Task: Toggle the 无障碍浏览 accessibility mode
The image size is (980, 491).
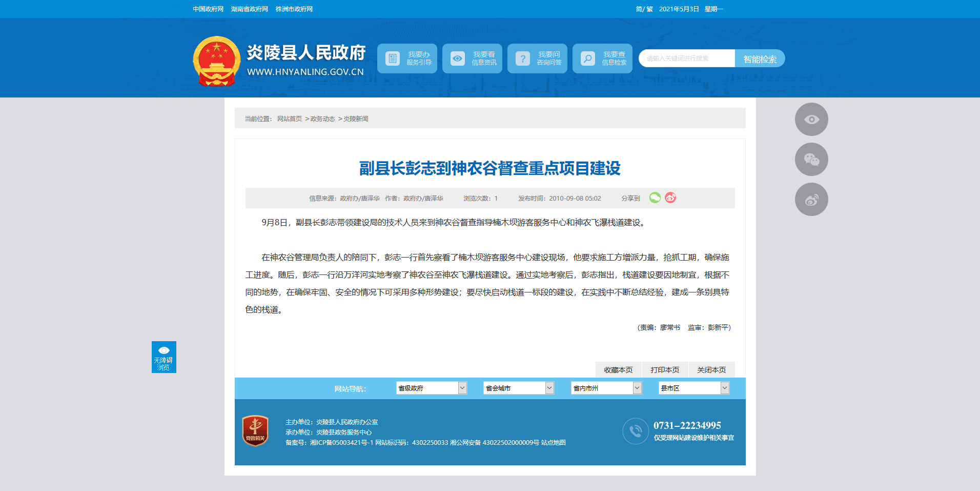Action: pos(164,357)
